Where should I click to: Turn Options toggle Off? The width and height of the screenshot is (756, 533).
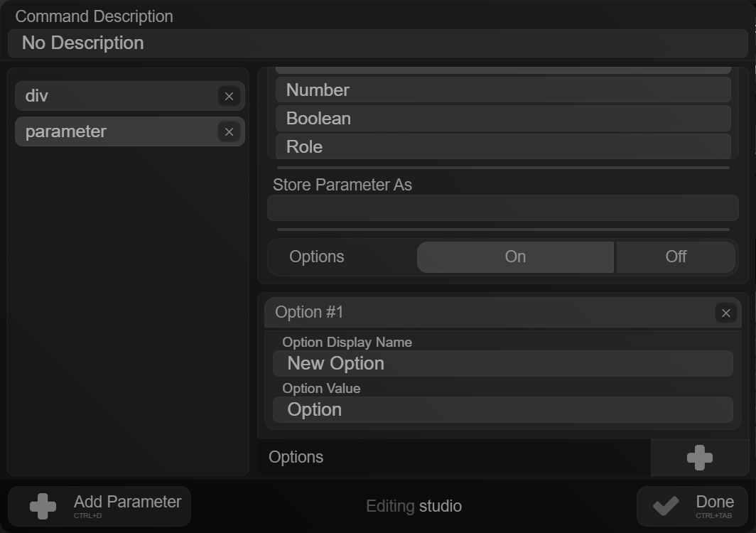(675, 257)
